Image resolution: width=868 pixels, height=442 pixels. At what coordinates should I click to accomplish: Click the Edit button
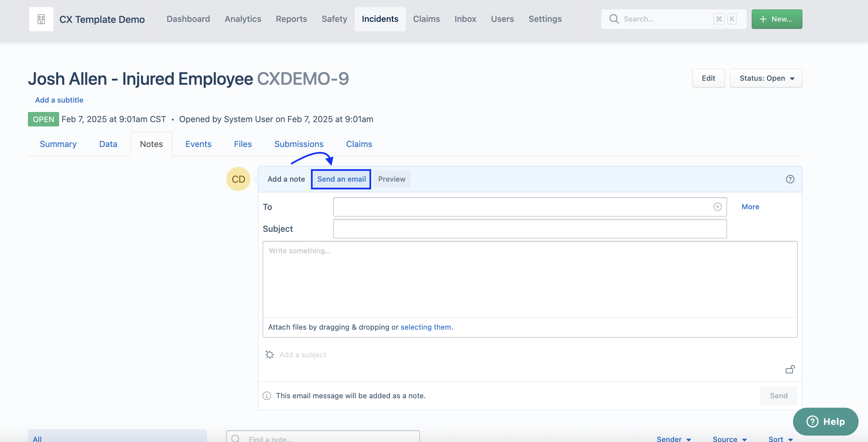click(x=708, y=78)
